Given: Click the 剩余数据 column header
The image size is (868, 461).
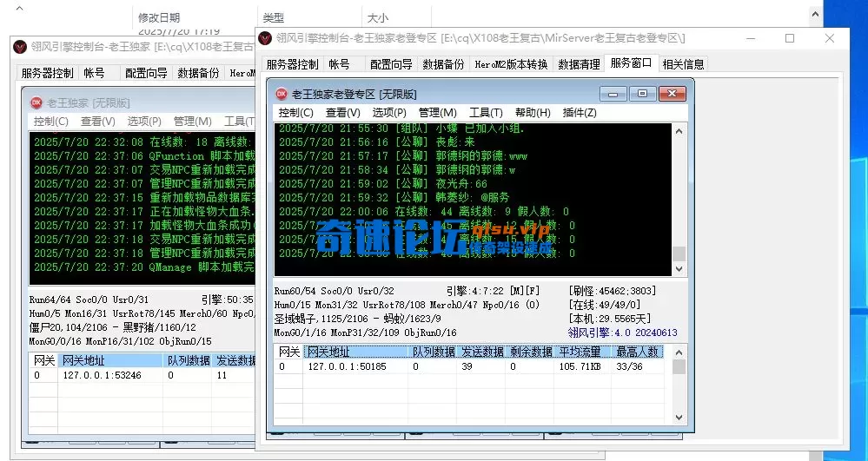Looking at the screenshot, I should coord(530,352).
